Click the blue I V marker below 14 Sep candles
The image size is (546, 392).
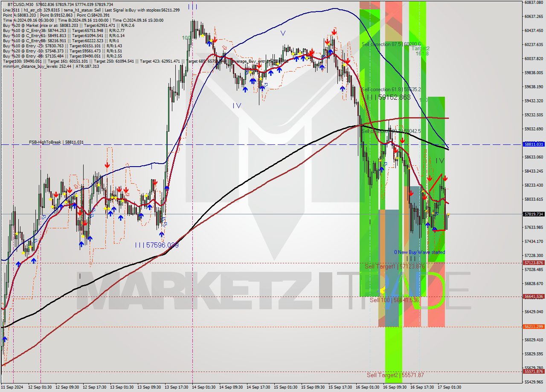click(237, 106)
